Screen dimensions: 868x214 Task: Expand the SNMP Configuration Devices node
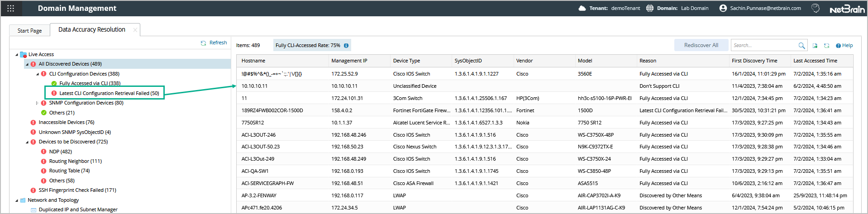click(x=38, y=103)
